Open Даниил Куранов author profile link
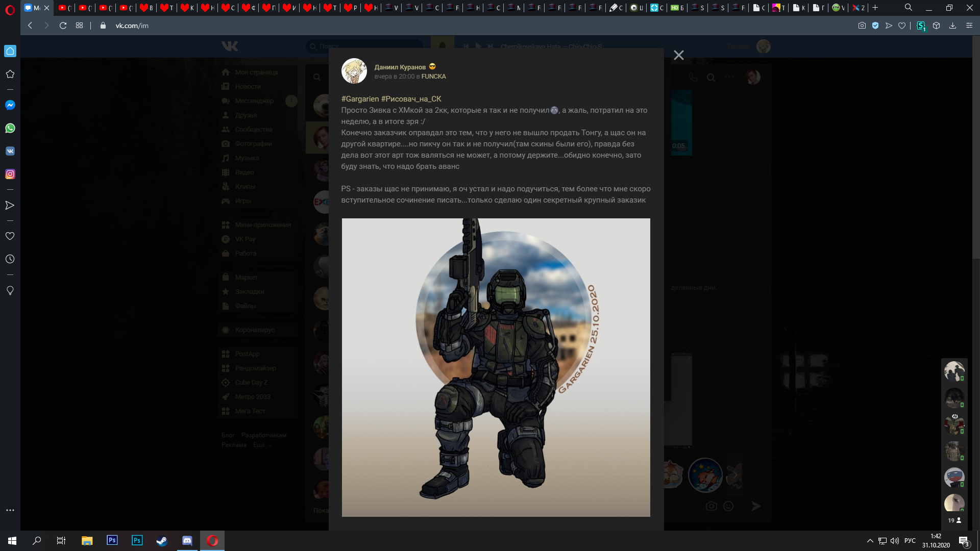 (400, 67)
